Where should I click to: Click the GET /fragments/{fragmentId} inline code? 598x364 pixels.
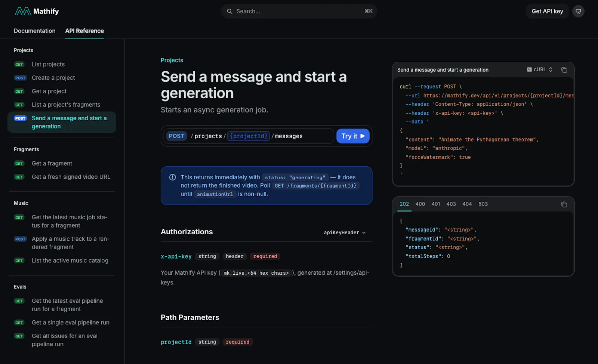315,186
